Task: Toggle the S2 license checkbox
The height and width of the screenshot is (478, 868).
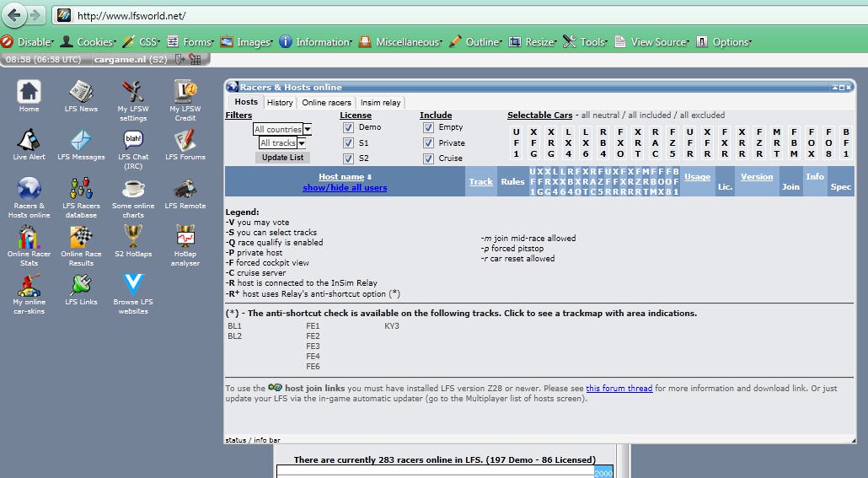Action: click(x=348, y=158)
